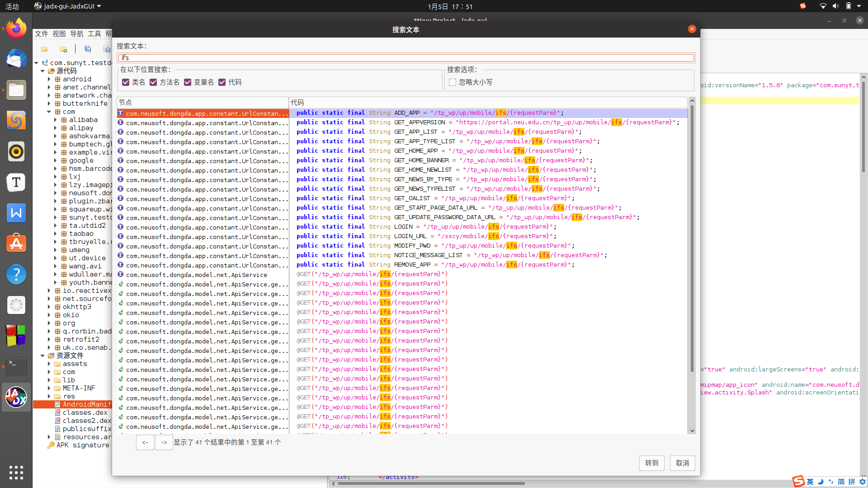868x488 pixels.
Task: Select the LOGIN_URL search result row
Action: pyautogui.click(x=402, y=236)
